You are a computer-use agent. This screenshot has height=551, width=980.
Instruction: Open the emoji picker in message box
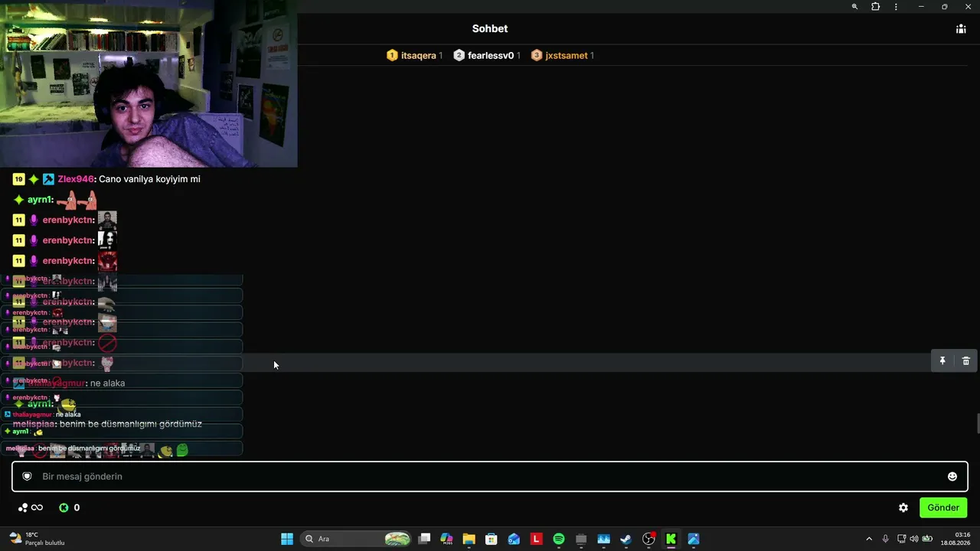pos(952,477)
